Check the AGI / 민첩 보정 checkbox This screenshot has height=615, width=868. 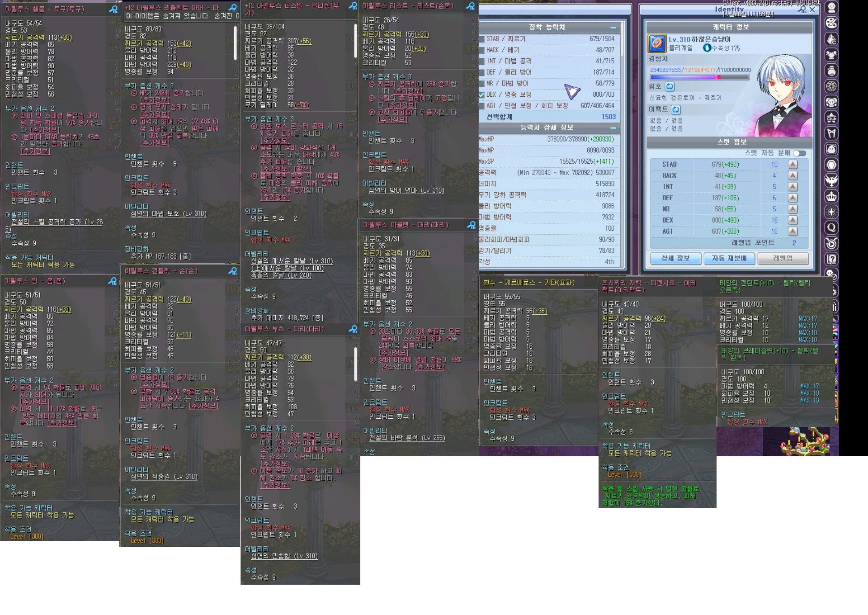click(481, 106)
